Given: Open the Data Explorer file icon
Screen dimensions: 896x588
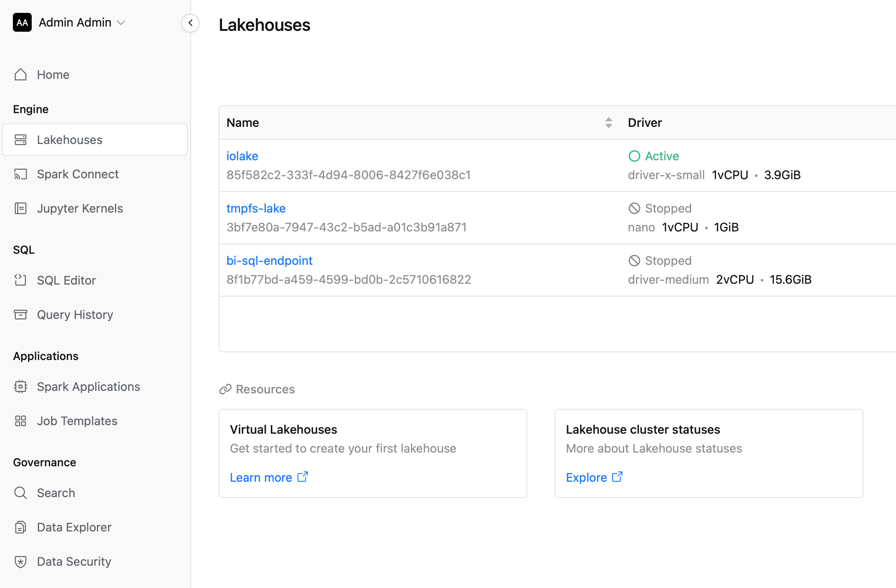Looking at the screenshot, I should click(x=21, y=527).
